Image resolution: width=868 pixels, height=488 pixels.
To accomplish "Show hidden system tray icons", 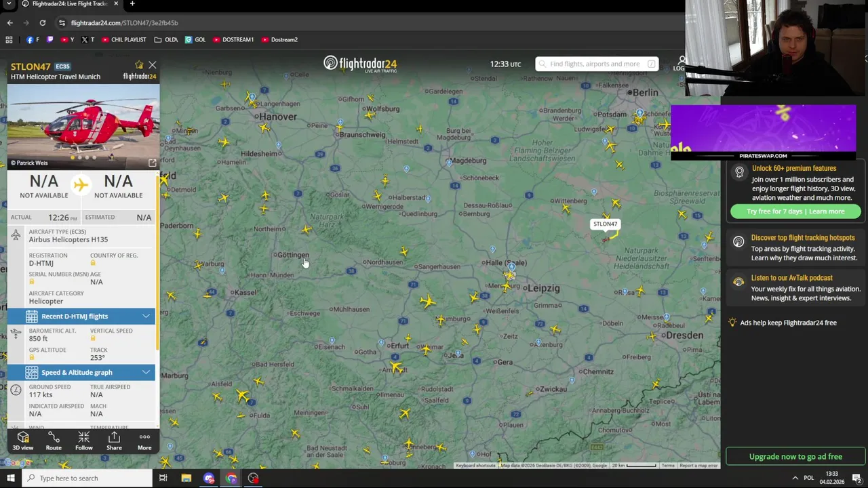I will pyautogui.click(x=795, y=479).
